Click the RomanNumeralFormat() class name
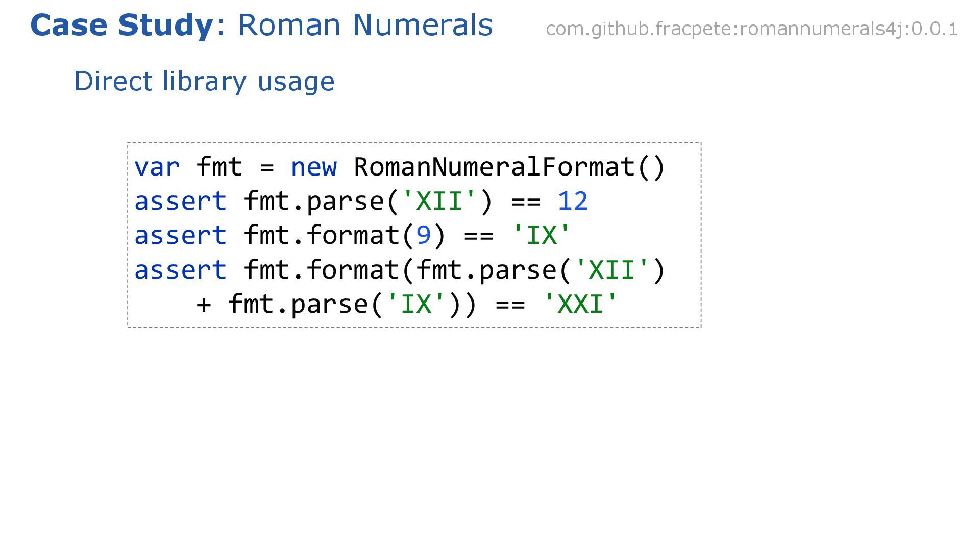The height and width of the screenshot is (551, 980). [x=509, y=167]
